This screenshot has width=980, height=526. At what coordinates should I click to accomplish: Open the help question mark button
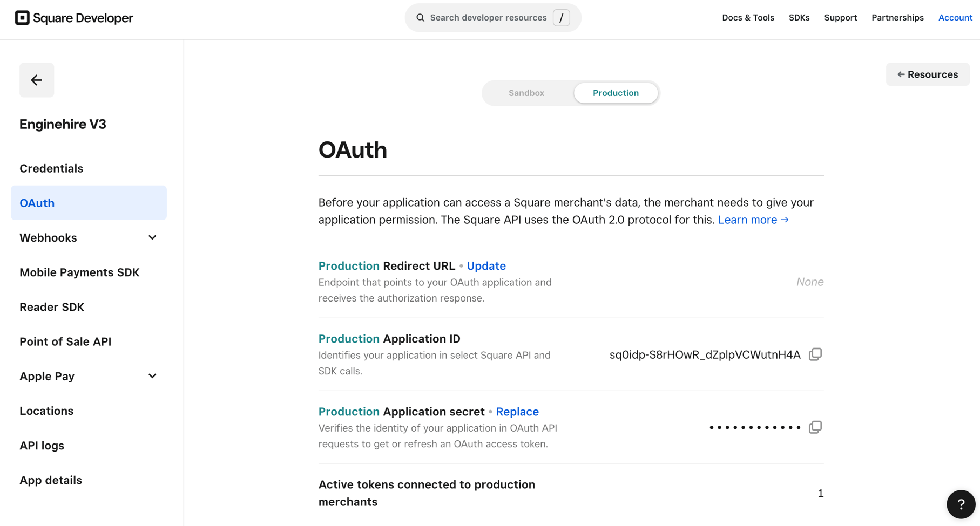pyautogui.click(x=961, y=504)
